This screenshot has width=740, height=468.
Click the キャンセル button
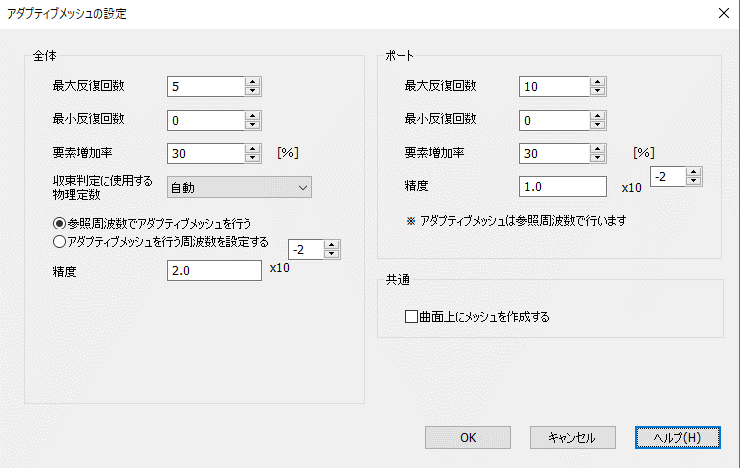[x=572, y=438]
